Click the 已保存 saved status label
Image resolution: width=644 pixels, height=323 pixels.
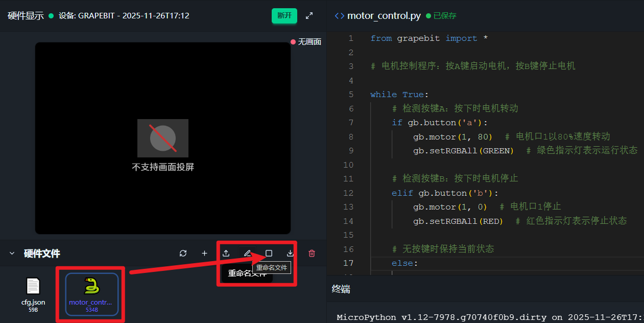tap(444, 16)
